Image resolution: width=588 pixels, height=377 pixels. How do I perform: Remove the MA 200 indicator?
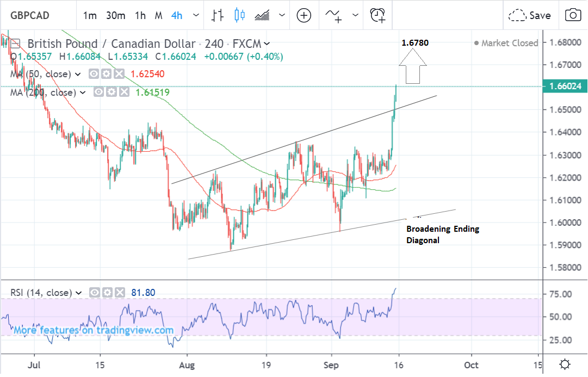[124, 92]
